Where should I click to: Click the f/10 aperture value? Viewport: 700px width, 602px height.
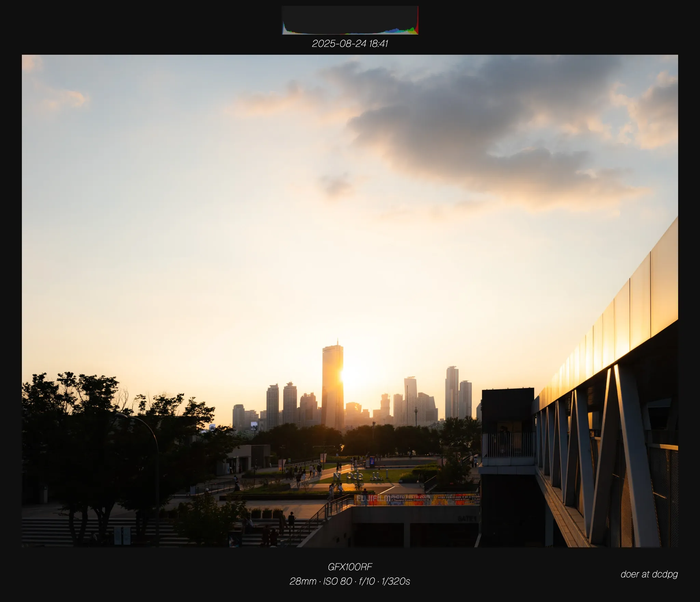(x=367, y=581)
